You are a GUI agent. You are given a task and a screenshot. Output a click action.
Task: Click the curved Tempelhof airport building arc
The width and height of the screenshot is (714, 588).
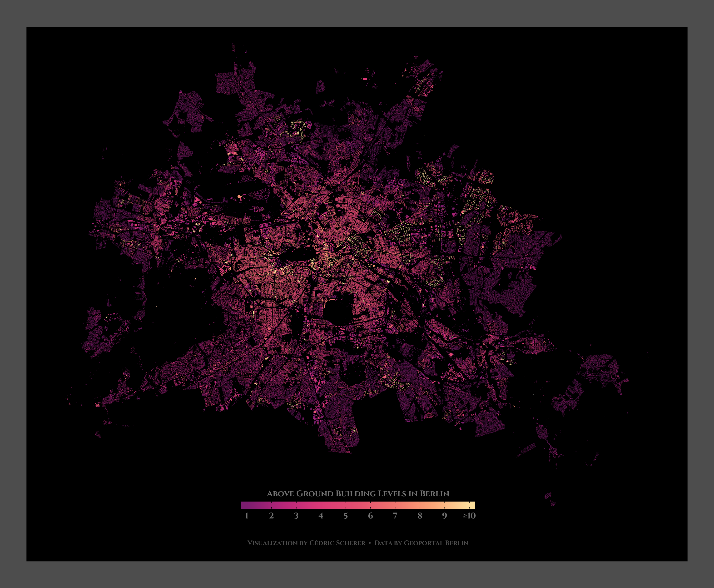pos(326,302)
